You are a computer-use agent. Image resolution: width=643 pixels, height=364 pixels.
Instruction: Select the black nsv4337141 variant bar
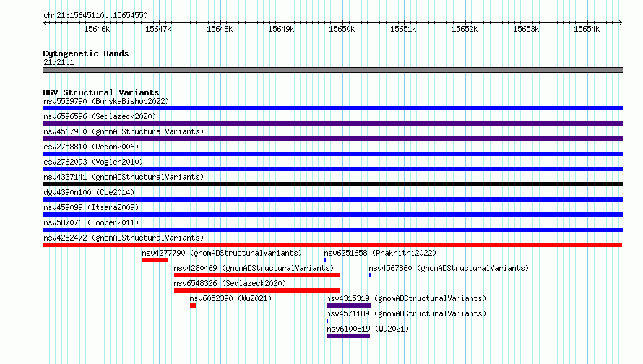[x=332, y=184]
